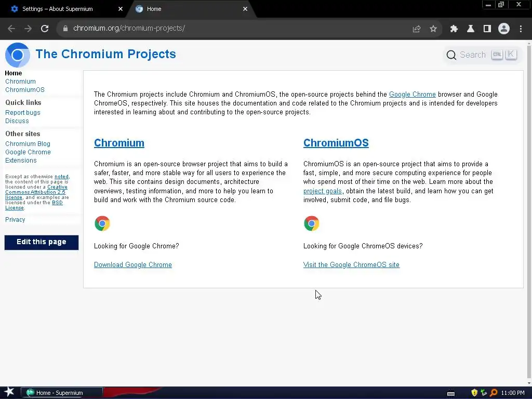Go back using the browser back arrow
The width and height of the screenshot is (532, 399).
point(11,29)
